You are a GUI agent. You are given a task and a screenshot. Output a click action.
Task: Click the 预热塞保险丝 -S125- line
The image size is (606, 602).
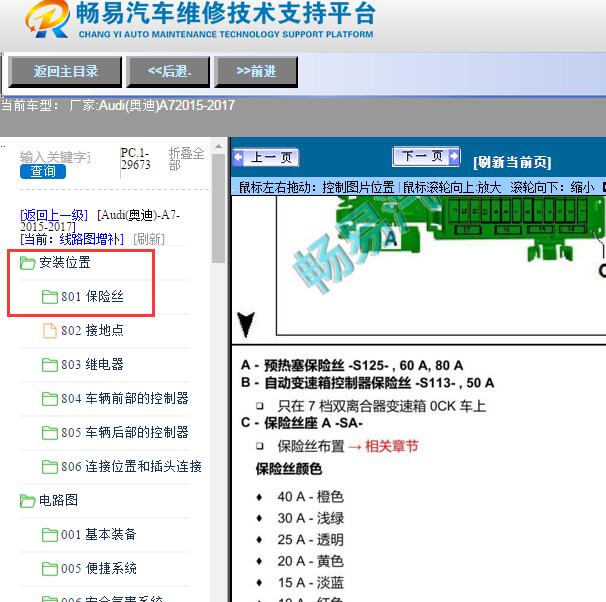(352, 365)
